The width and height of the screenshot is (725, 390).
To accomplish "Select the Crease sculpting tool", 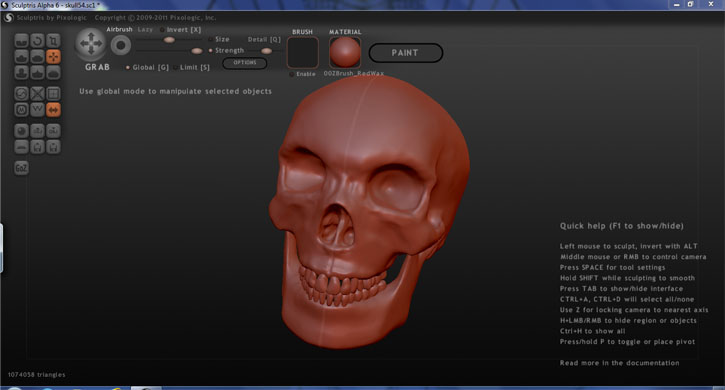I will pos(21,41).
